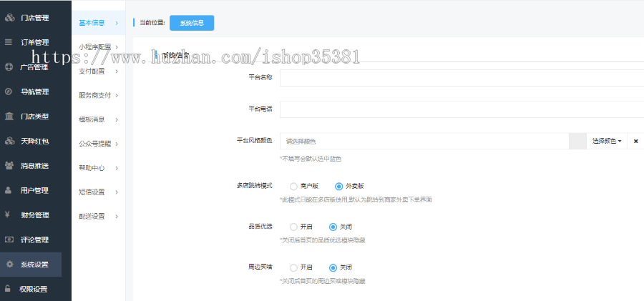Click the gray color preview swatch
Screen dimensions: 644x301
[577, 141]
